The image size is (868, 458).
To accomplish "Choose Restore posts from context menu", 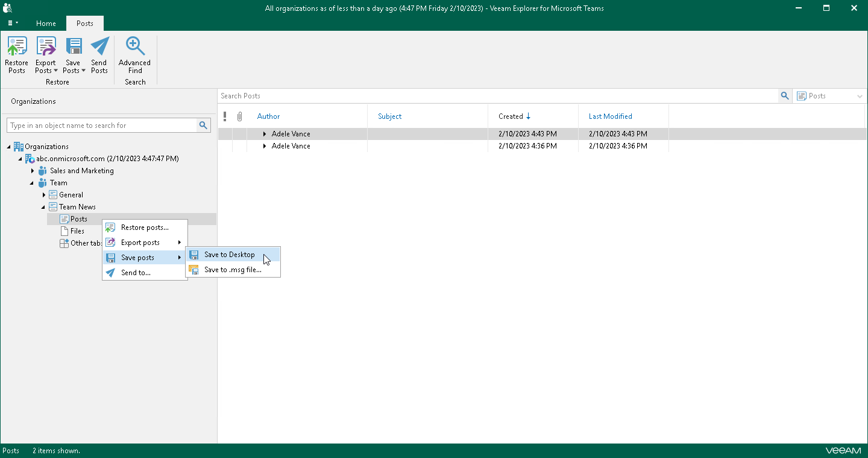I will click(x=145, y=227).
